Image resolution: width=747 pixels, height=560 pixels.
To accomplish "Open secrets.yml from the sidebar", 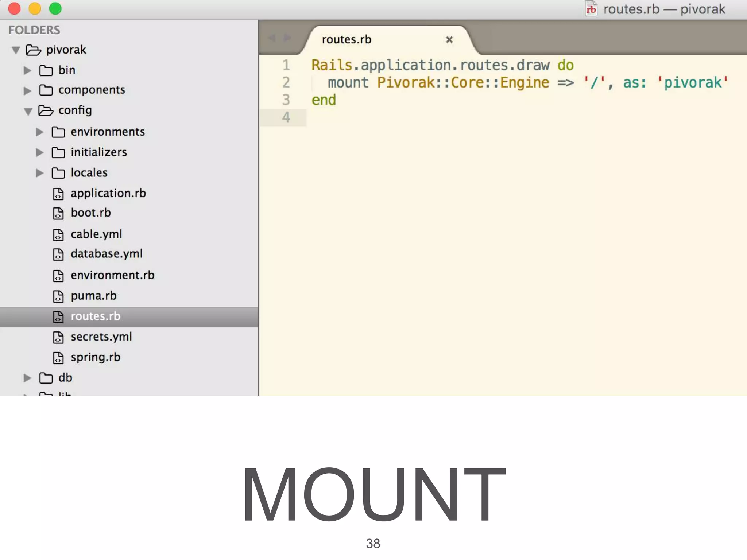I will (101, 337).
